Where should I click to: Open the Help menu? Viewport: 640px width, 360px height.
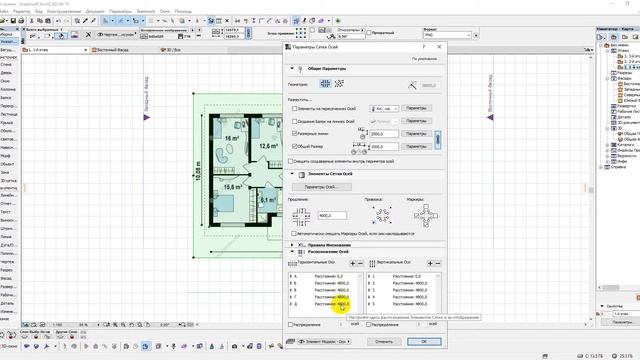click(x=183, y=11)
